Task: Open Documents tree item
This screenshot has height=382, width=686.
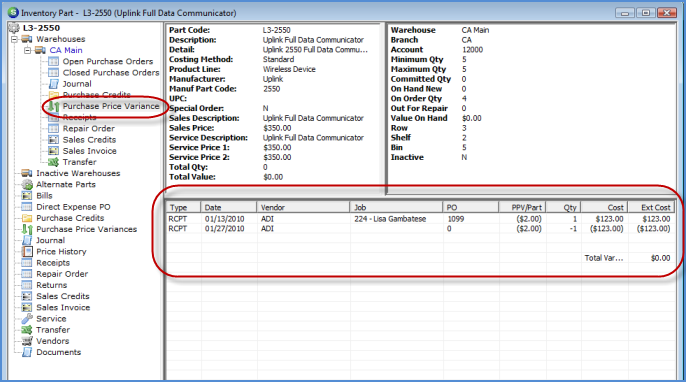Action: click(x=59, y=352)
